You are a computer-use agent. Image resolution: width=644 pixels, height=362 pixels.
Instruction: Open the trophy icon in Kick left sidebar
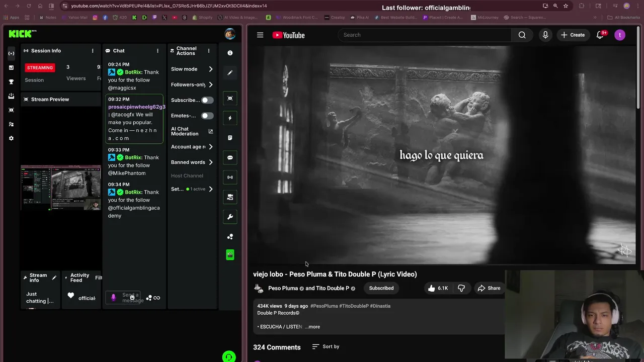tap(11, 81)
